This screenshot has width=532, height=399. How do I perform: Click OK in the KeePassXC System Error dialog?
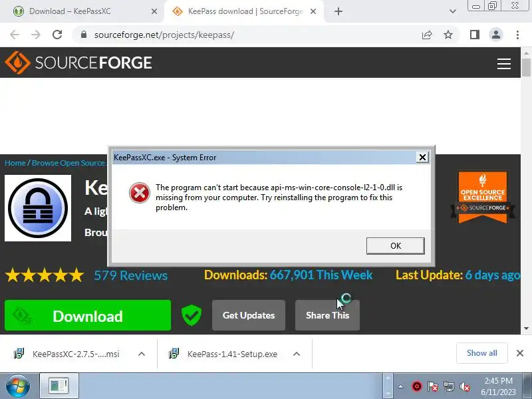pyautogui.click(x=395, y=245)
